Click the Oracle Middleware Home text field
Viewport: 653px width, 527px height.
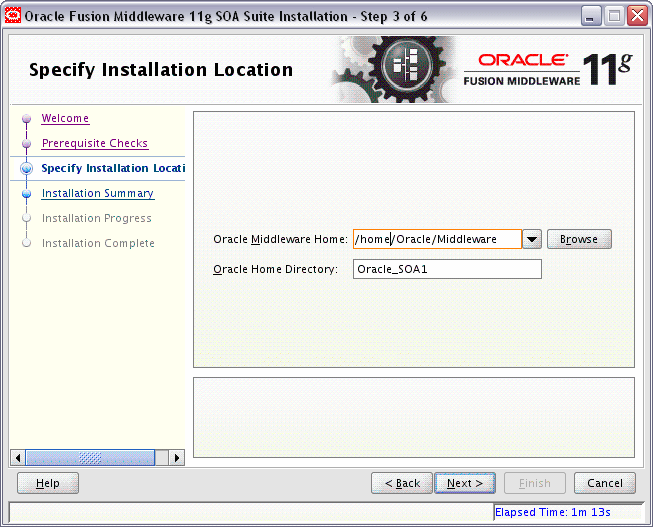click(437, 239)
